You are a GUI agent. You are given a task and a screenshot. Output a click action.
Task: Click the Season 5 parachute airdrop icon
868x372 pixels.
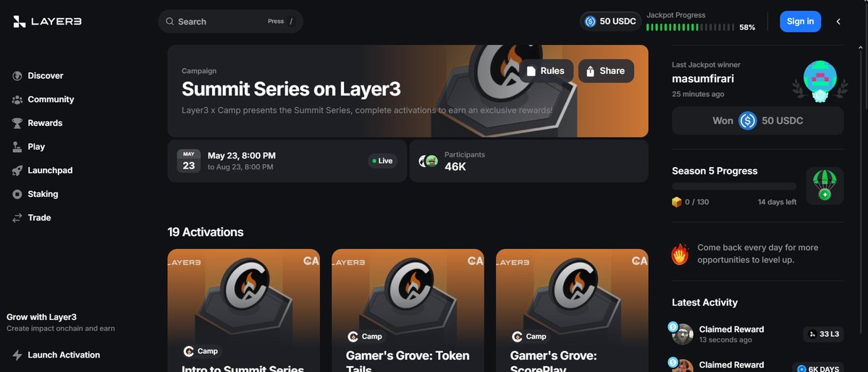click(825, 186)
